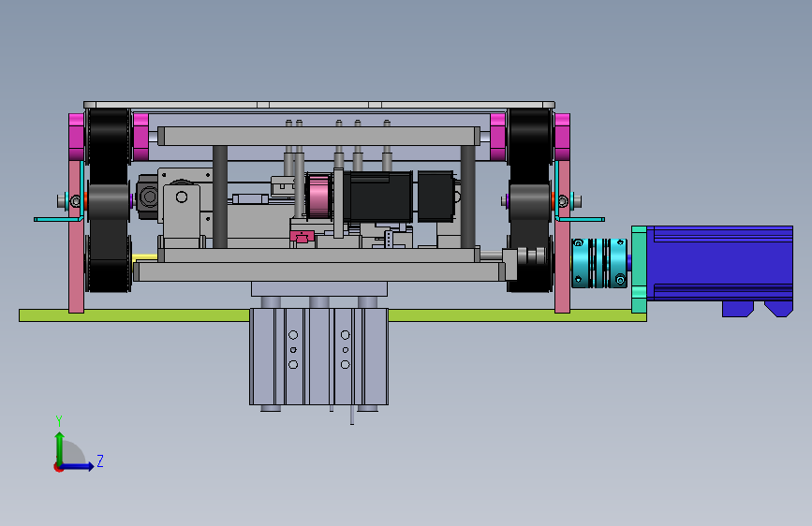This screenshot has width=812, height=526.
Task: Select the small red block near center
Action: click(x=303, y=237)
